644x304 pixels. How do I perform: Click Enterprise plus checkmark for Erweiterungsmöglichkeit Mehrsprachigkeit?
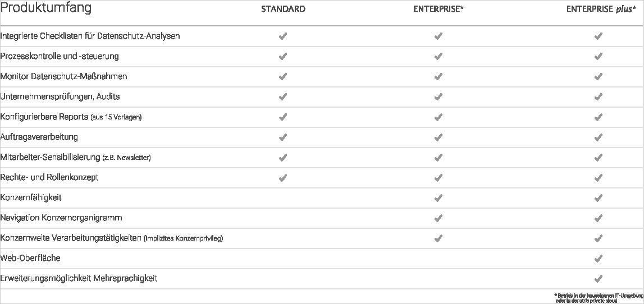(x=599, y=279)
